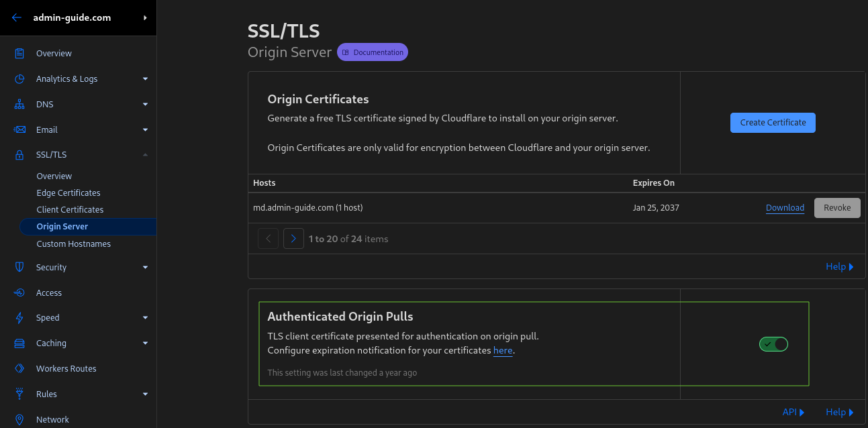868x428 pixels.
Task: Click the Caching icon in the sidebar
Action: [20, 343]
